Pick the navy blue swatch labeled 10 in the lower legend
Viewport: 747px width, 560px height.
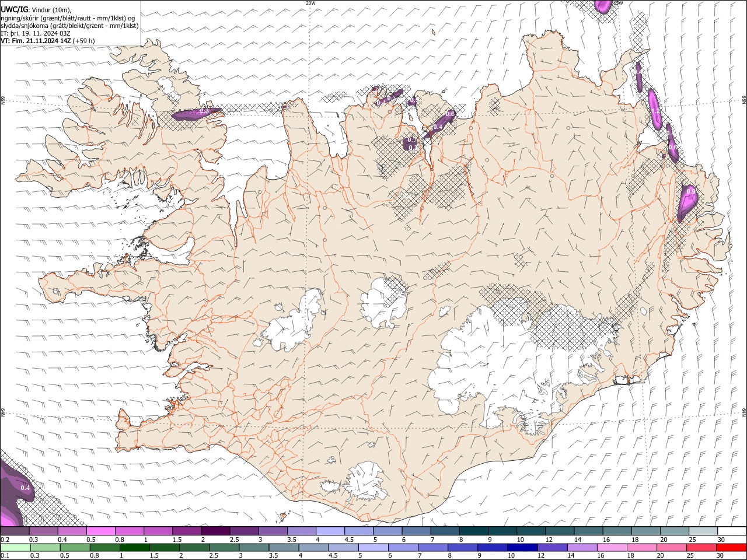[x=522, y=547]
